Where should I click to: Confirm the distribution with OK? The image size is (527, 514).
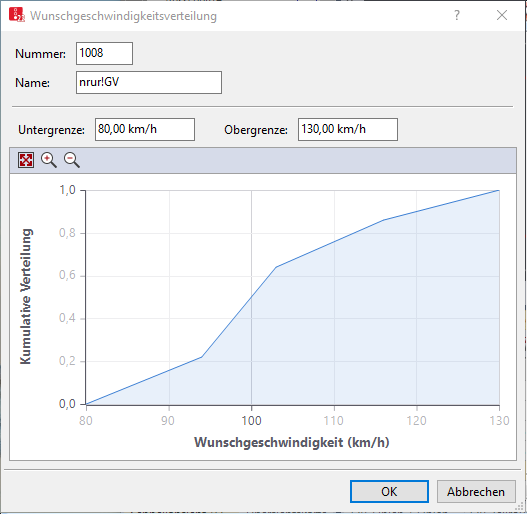click(389, 491)
